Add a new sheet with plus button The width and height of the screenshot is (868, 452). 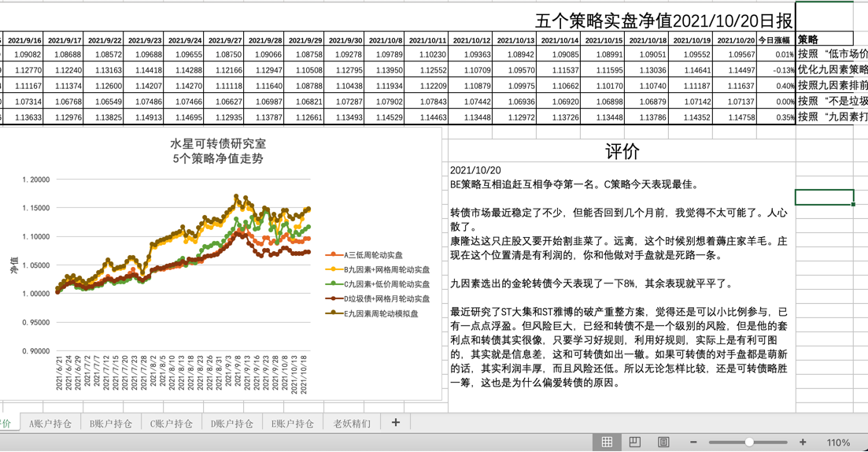(x=395, y=423)
